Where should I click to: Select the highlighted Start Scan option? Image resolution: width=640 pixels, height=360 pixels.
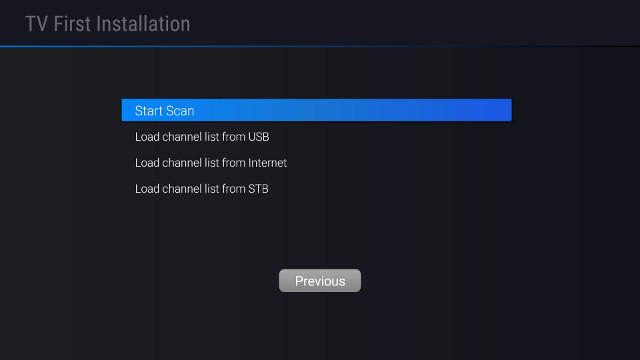(x=316, y=110)
